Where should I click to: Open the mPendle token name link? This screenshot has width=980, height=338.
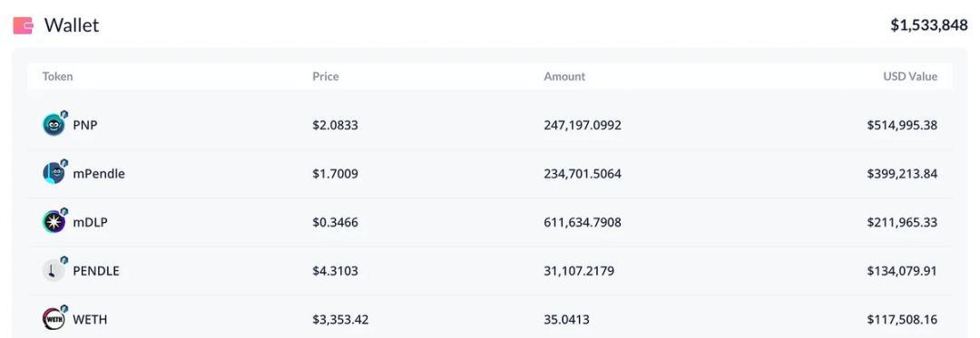(99, 173)
